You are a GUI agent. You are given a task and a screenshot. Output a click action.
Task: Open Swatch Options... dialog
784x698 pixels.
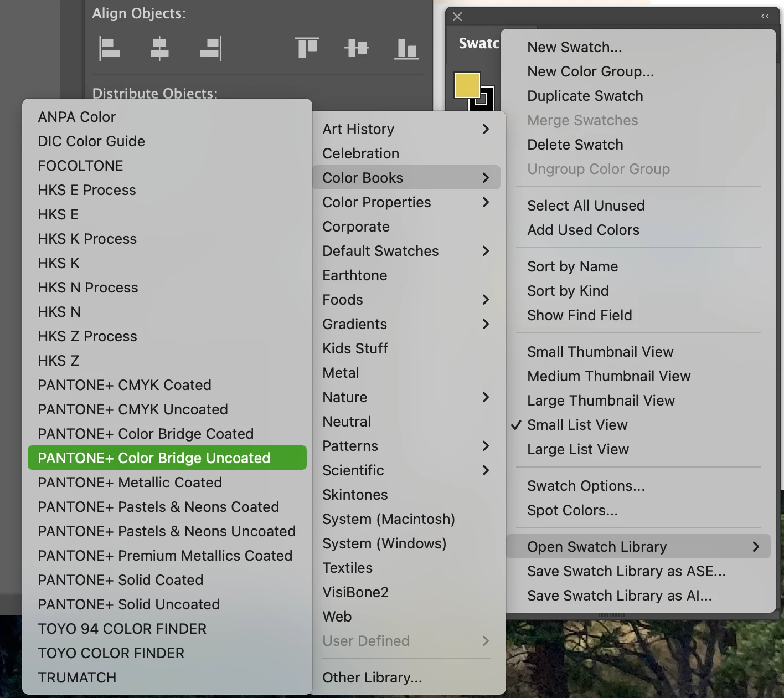[638, 486]
